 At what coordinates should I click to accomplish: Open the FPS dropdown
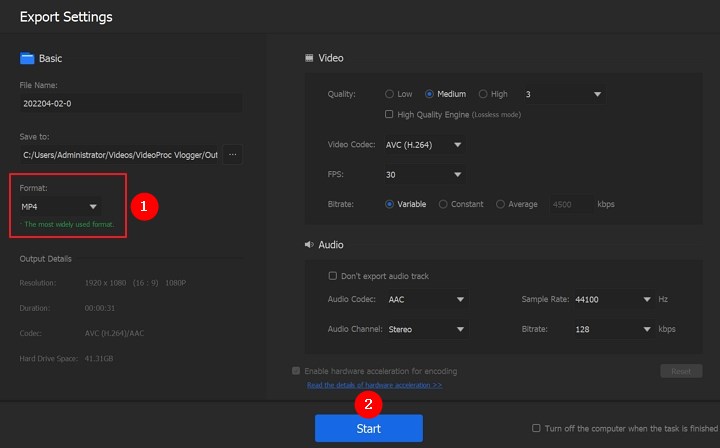(424, 175)
